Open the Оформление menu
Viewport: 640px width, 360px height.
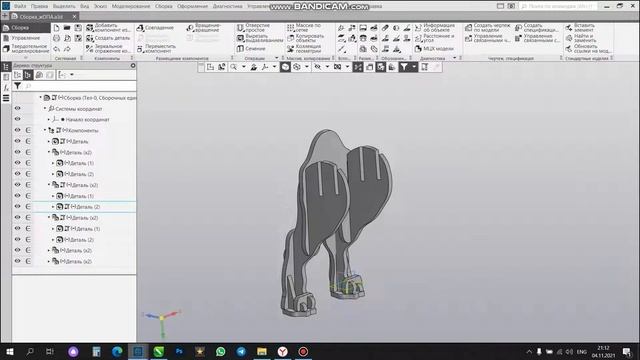point(192,6)
